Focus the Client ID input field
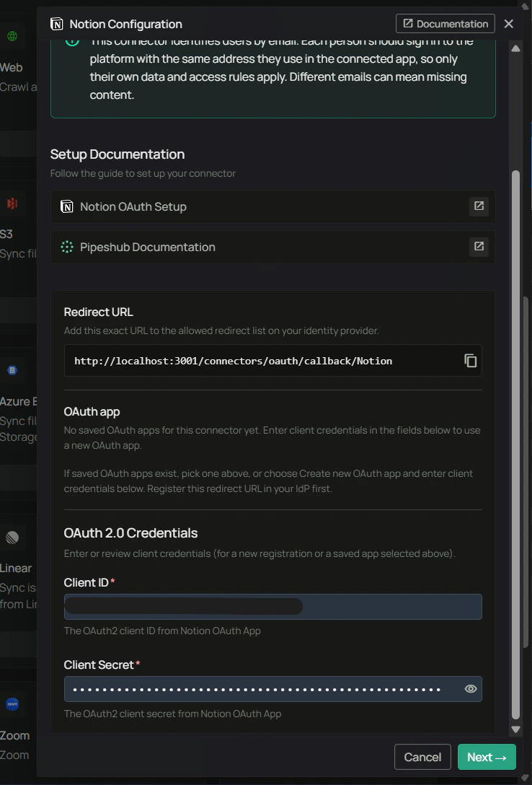The image size is (532, 785). (x=273, y=607)
